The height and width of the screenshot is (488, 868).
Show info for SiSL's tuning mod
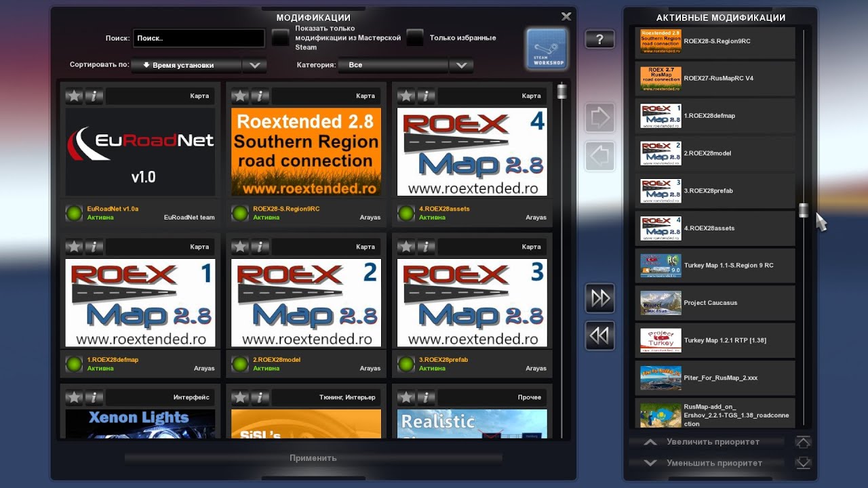coord(260,397)
